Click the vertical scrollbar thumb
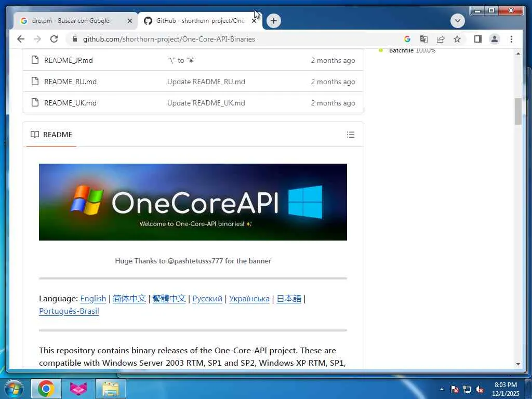The height and width of the screenshot is (399, 532). click(518, 111)
